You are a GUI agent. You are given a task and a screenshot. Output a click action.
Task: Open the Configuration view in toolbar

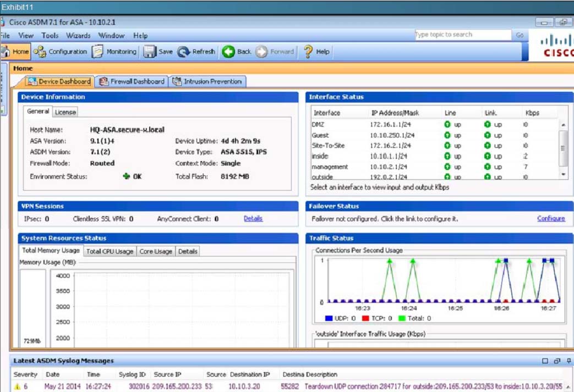[x=61, y=52]
